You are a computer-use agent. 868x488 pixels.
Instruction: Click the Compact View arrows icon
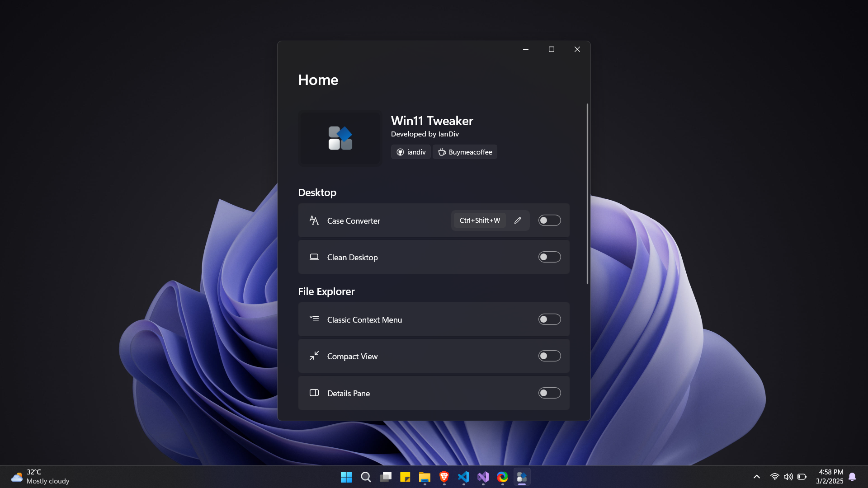314,356
